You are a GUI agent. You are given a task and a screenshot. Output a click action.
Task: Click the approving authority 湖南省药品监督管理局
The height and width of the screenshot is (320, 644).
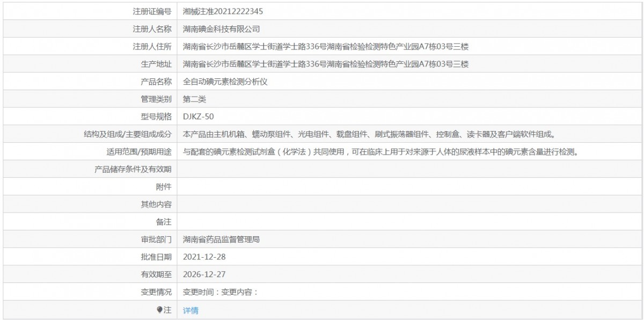(221, 239)
